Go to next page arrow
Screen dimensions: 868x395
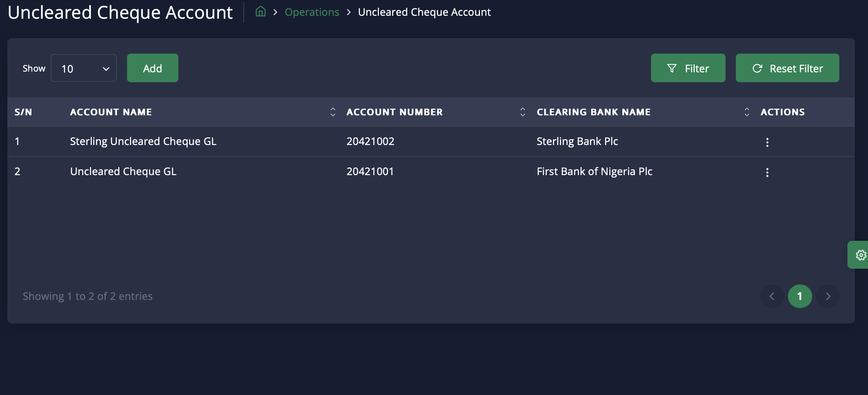click(828, 296)
